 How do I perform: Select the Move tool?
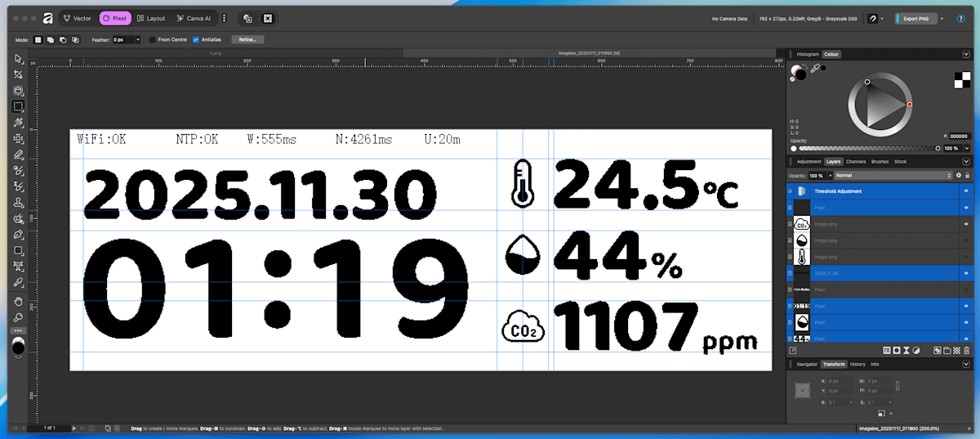(x=19, y=59)
